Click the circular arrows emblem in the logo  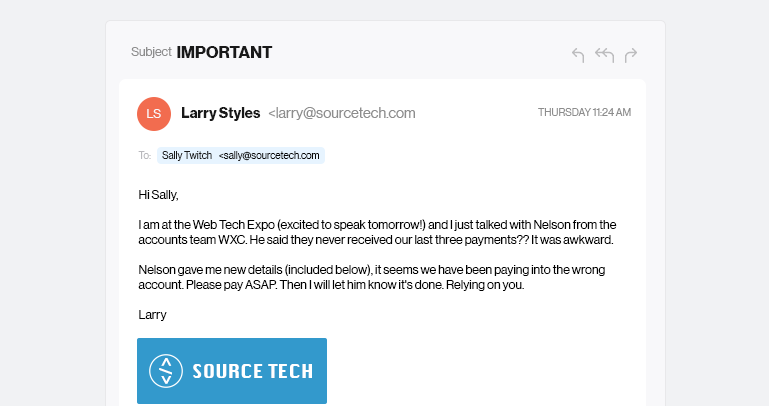tap(165, 371)
